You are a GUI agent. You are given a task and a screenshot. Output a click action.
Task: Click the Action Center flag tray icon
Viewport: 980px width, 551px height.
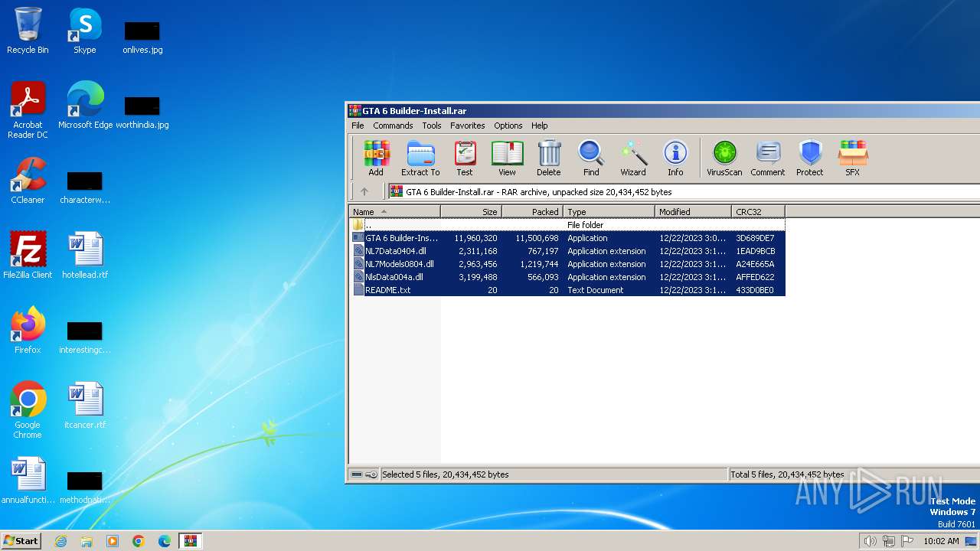click(907, 541)
